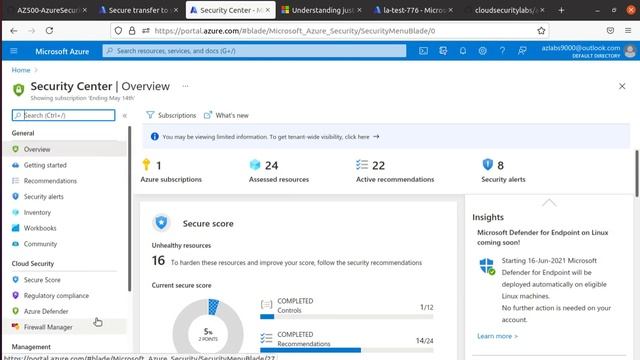The width and height of the screenshot is (640, 360).
Task: Close the Security Center blade
Action: tap(622, 86)
